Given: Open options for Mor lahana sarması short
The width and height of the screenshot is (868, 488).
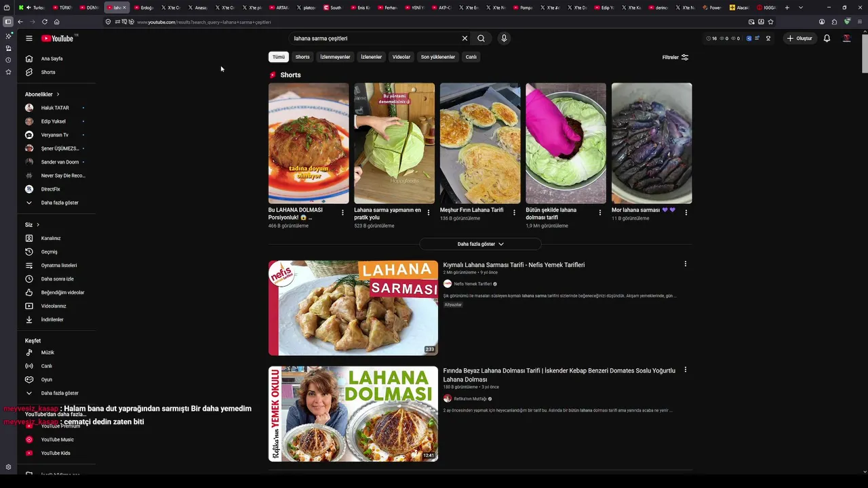Looking at the screenshot, I should coord(686,212).
